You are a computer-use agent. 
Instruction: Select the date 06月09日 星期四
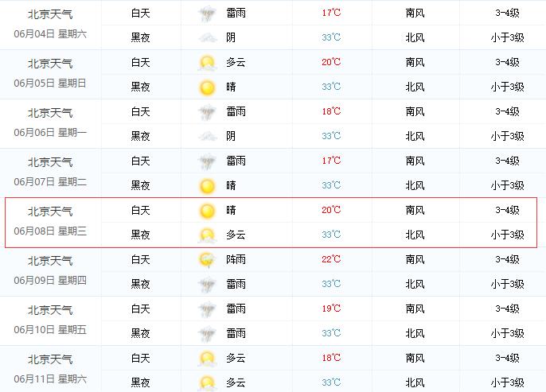tap(50, 281)
